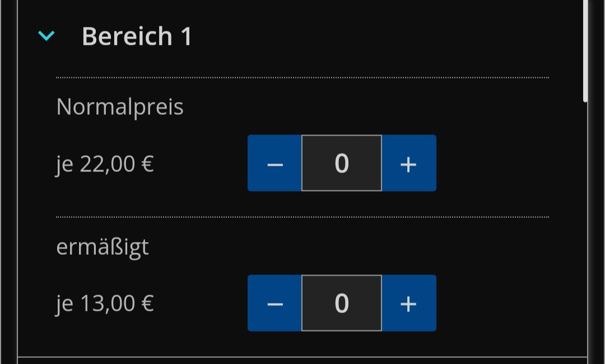Increase Normalpreis ticket quantity with plus
The image size is (605, 364).
(x=408, y=164)
